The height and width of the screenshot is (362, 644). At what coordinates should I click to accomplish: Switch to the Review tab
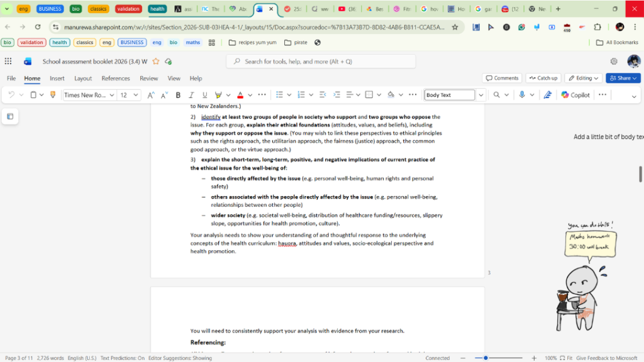pos(148,78)
